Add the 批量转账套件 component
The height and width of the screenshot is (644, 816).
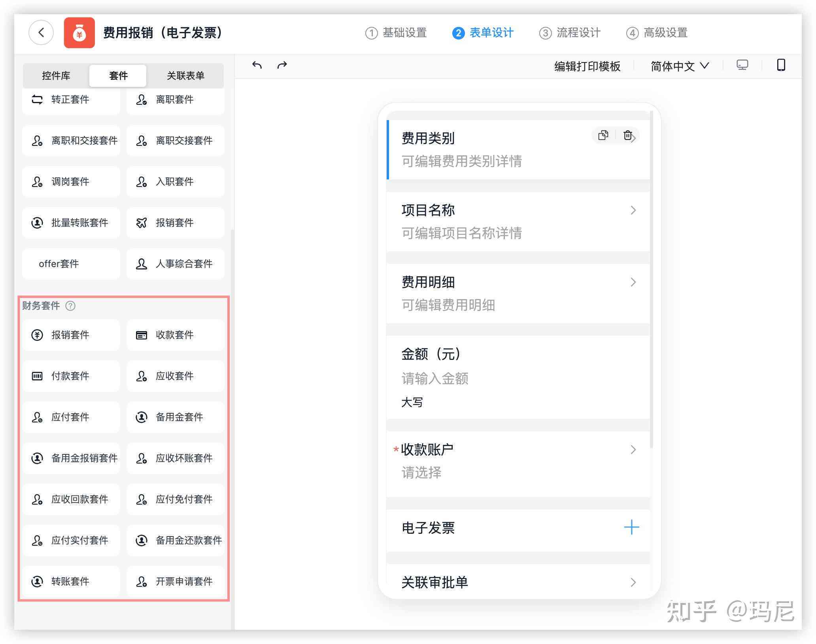pyautogui.click(x=71, y=223)
